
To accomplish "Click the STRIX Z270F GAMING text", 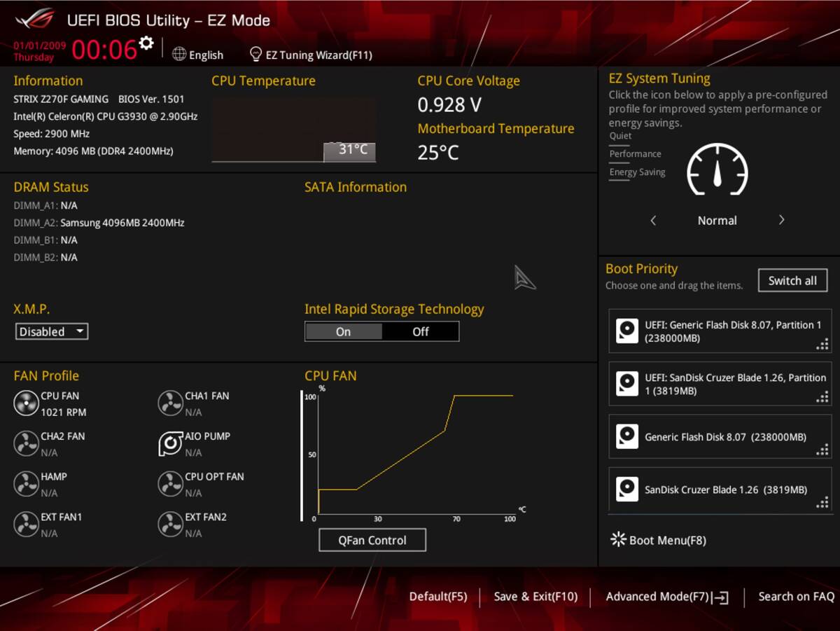I will pyautogui.click(x=61, y=99).
